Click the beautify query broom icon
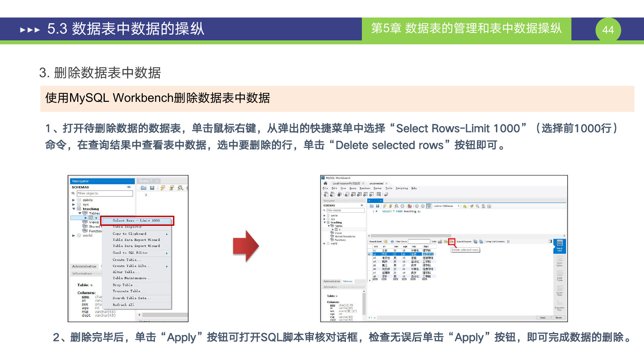 point(472,206)
